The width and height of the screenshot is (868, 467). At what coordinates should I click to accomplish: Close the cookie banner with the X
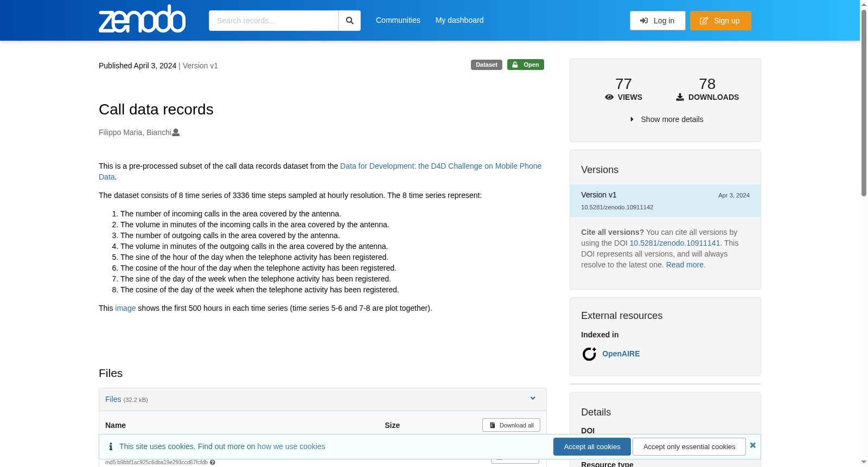tap(752, 445)
